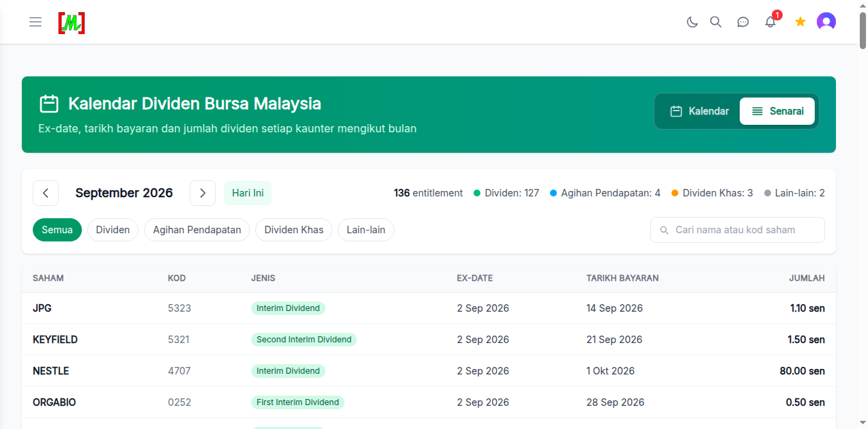
Task: Select the Semua filter chip
Action: click(57, 230)
